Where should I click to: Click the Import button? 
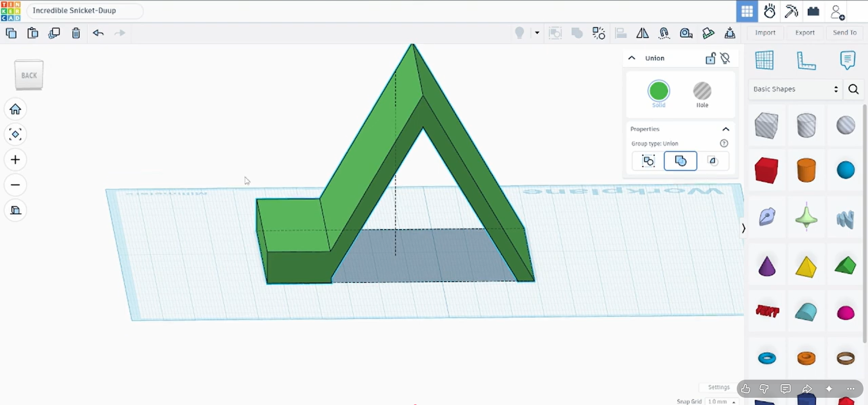click(x=765, y=33)
